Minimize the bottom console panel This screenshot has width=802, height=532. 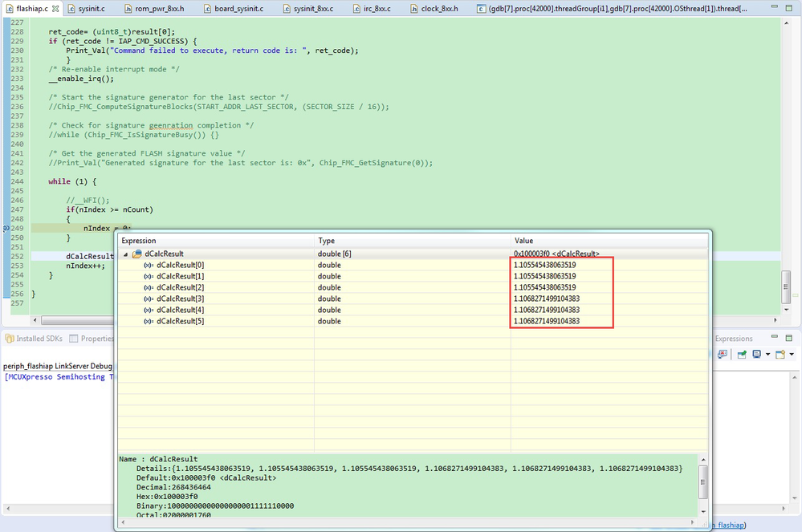coord(775,336)
